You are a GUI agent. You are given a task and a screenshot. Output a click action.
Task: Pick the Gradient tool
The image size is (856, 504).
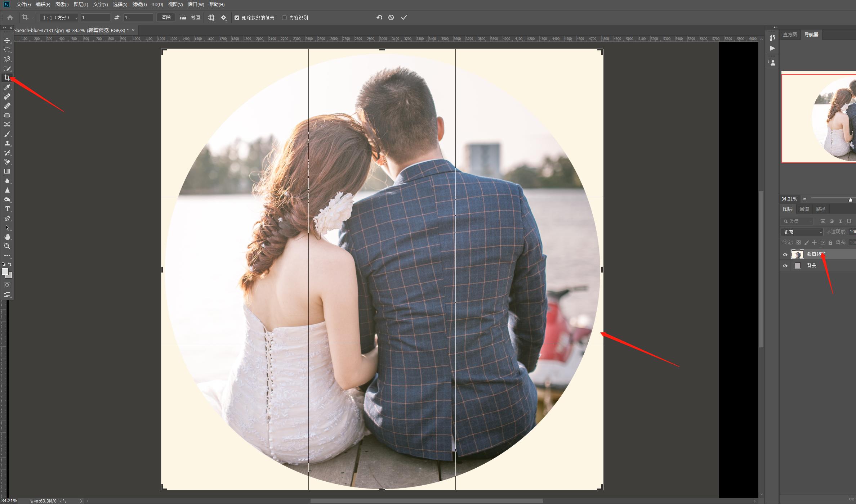[7, 171]
